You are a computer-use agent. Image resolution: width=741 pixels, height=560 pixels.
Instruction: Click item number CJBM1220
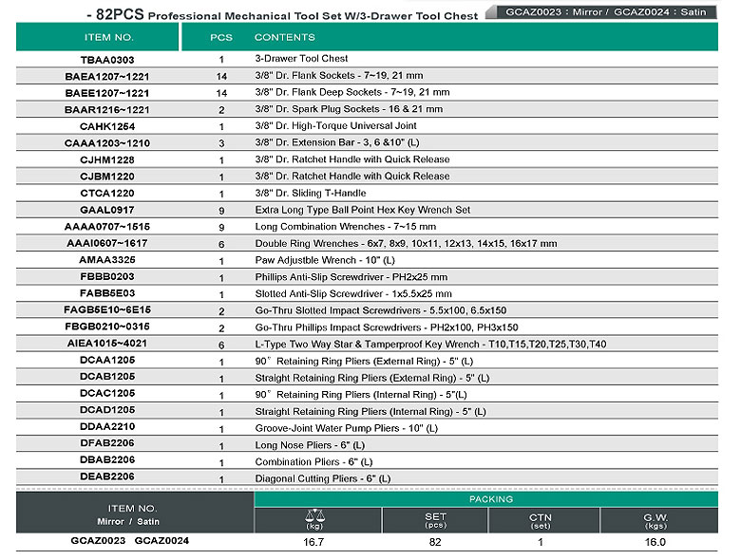pos(107,177)
